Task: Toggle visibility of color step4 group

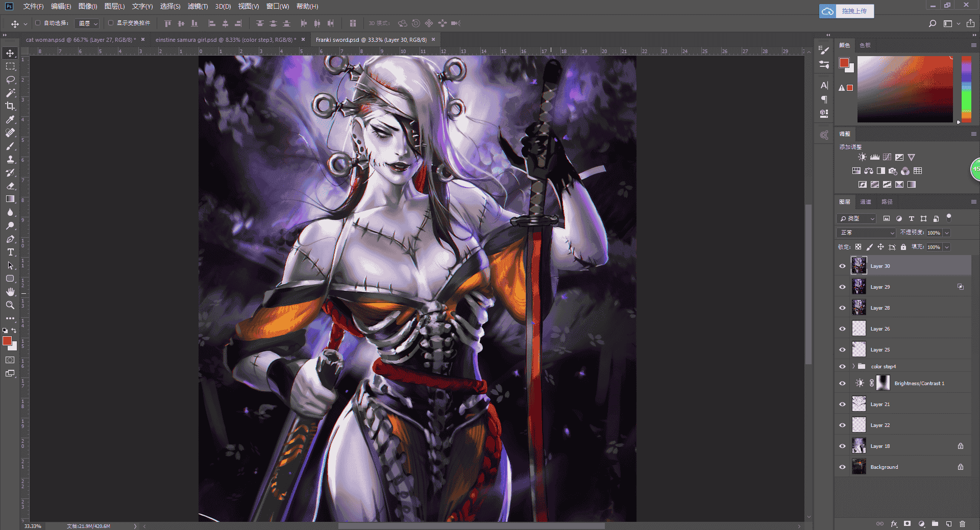Action: pos(843,366)
